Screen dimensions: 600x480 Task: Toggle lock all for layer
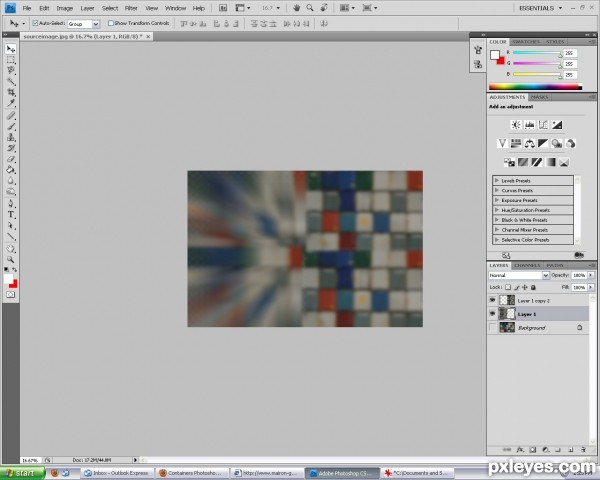coord(533,287)
